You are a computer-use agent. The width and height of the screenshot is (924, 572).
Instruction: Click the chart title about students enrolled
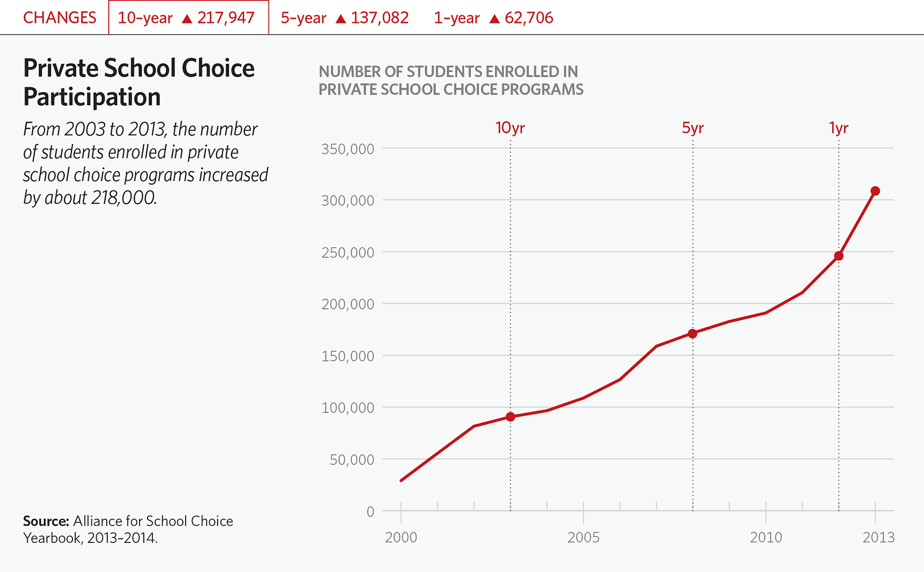[451, 80]
